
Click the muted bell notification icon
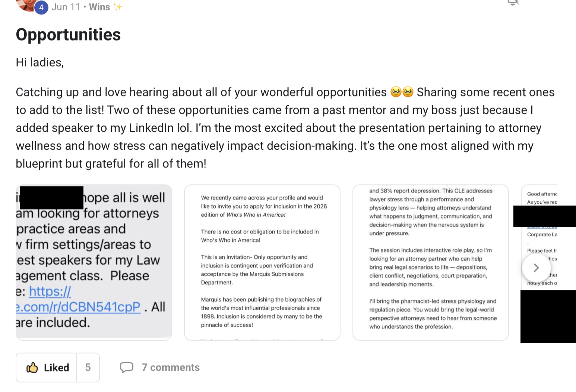pyautogui.click(x=513, y=3)
